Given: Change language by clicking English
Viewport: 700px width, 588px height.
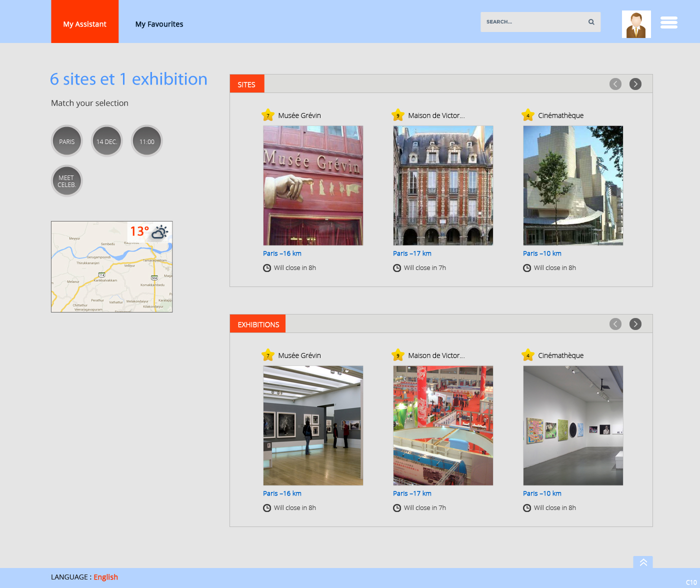Looking at the screenshot, I should tap(105, 576).
